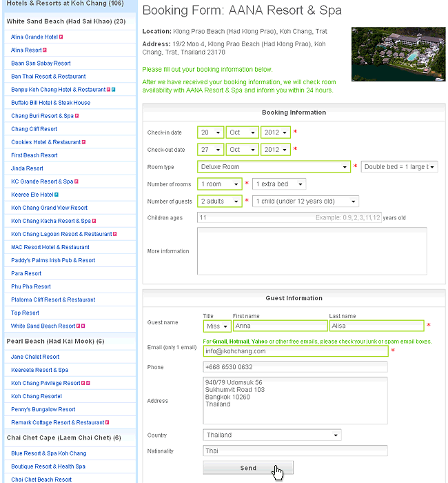The image size is (448, 483).
Task: Open the Jane Chalet Resort link
Action: (x=35, y=357)
